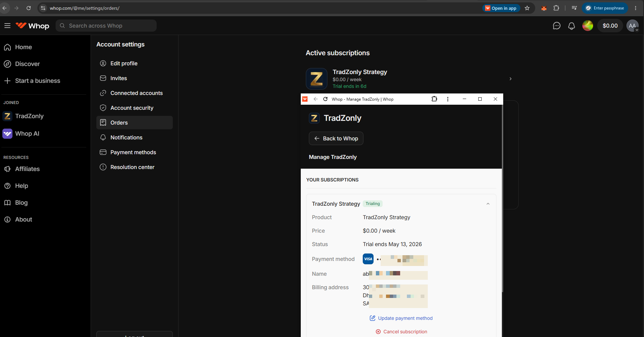Select Orders settings tab
This screenshot has width=644, height=337.
tap(134, 123)
